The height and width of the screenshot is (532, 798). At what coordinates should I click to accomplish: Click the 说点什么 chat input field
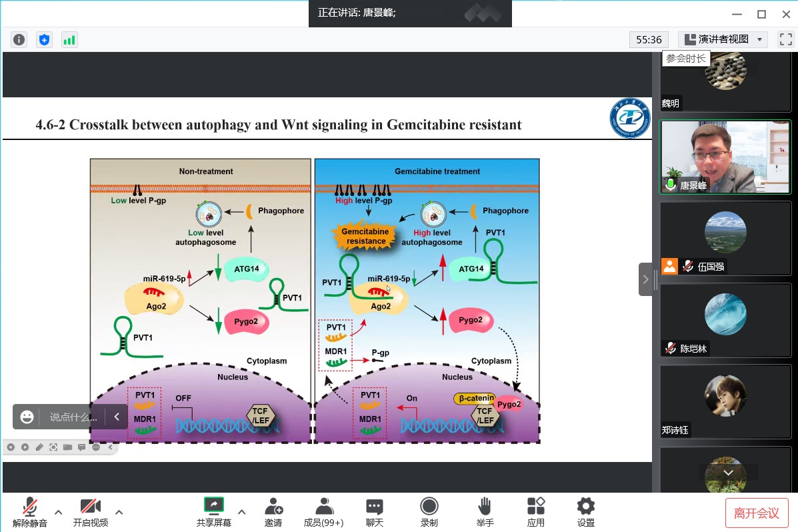[x=73, y=417]
